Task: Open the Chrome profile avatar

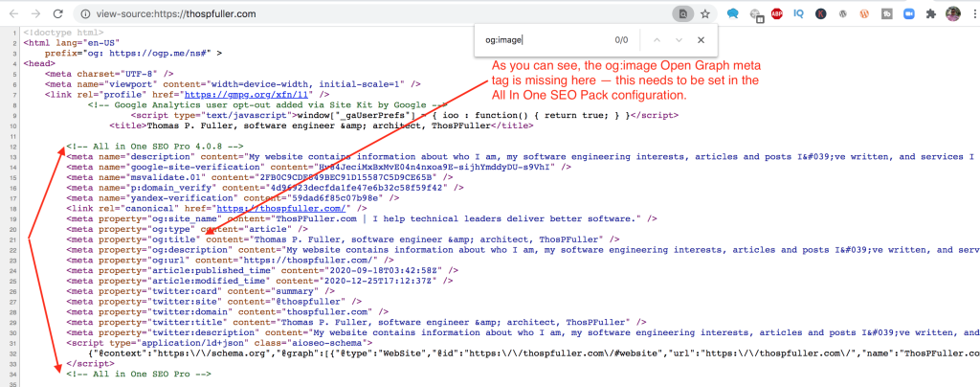Action: click(x=952, y=13)
